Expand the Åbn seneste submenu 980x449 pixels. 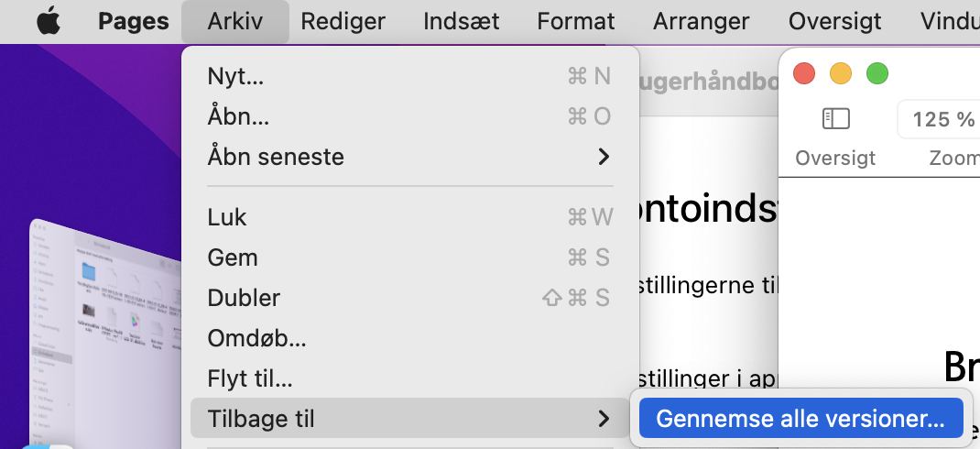click(603, 157)
